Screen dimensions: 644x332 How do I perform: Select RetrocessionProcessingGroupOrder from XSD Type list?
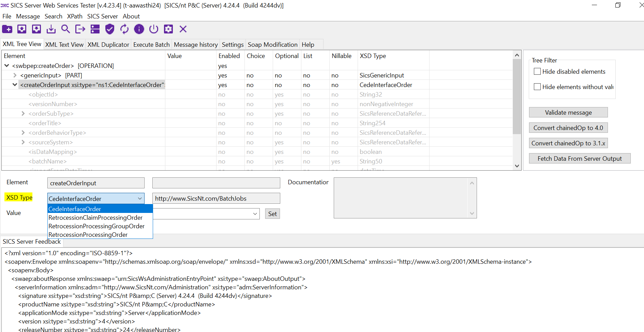(x=96, y=226)
